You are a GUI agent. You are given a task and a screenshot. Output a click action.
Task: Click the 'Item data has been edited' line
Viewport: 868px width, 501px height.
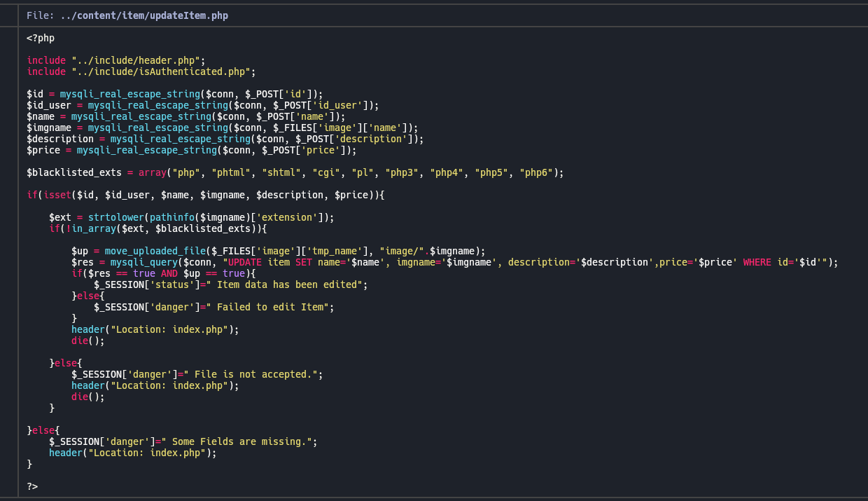click(x=231, y=284)
